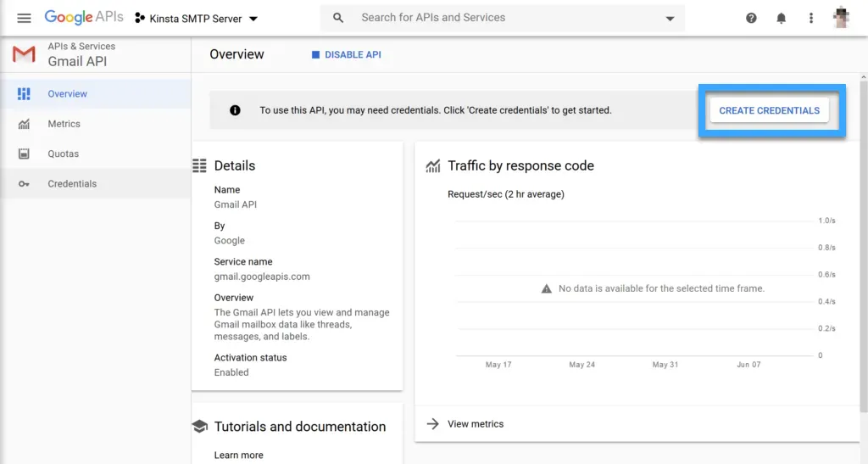The height and width of the screenshot is (464, 868).
Task: Click the project selector dots icon
Action: (x=140, y=19)
